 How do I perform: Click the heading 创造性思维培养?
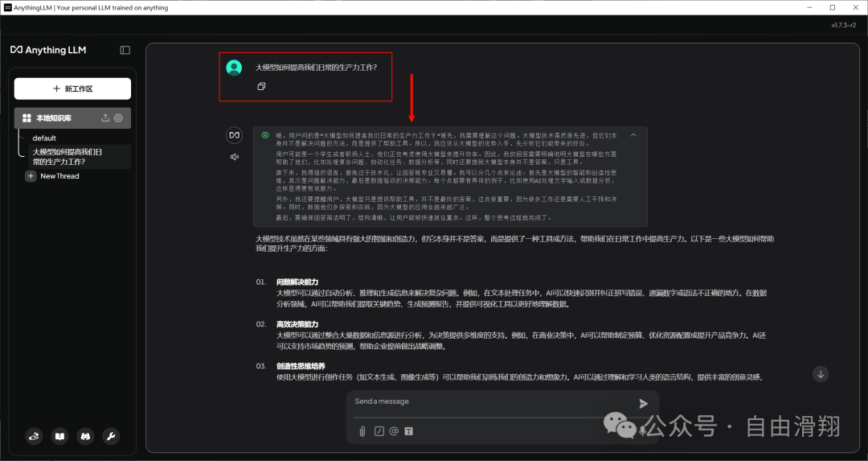coord(301,366)
